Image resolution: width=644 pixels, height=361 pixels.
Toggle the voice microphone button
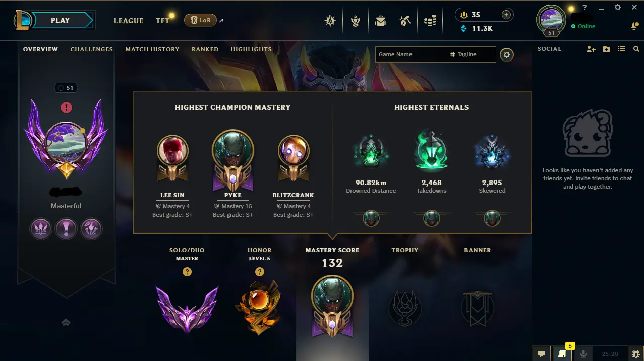click(x=583, y=353)
